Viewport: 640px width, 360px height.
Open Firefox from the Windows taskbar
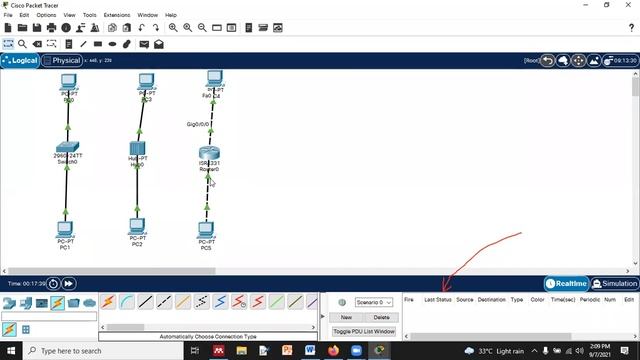(333, 351)
